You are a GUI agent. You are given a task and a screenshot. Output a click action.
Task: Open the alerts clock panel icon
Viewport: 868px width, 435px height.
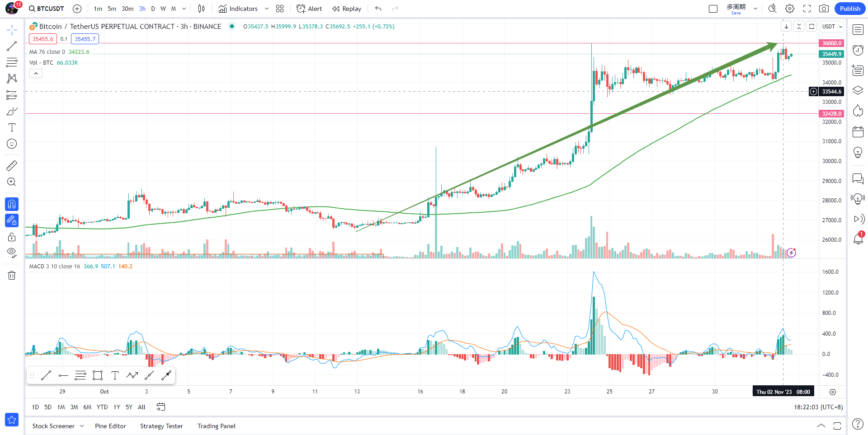click(858, 50)
